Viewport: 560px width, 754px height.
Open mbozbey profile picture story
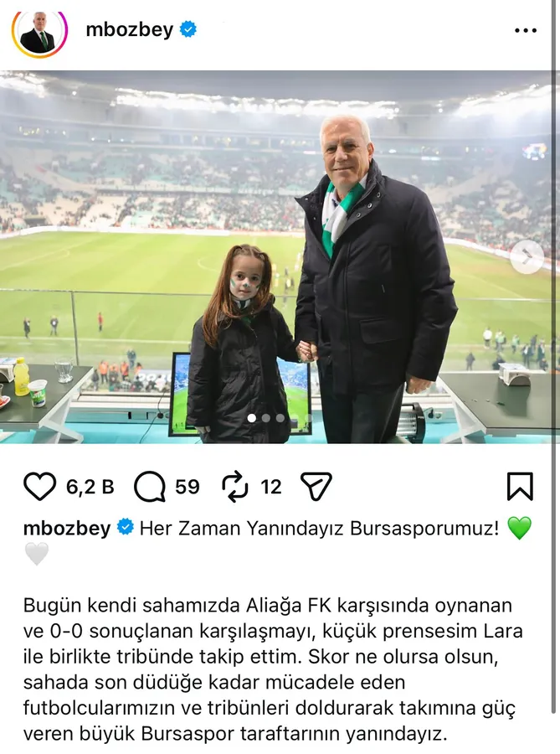tap(39, 30)
